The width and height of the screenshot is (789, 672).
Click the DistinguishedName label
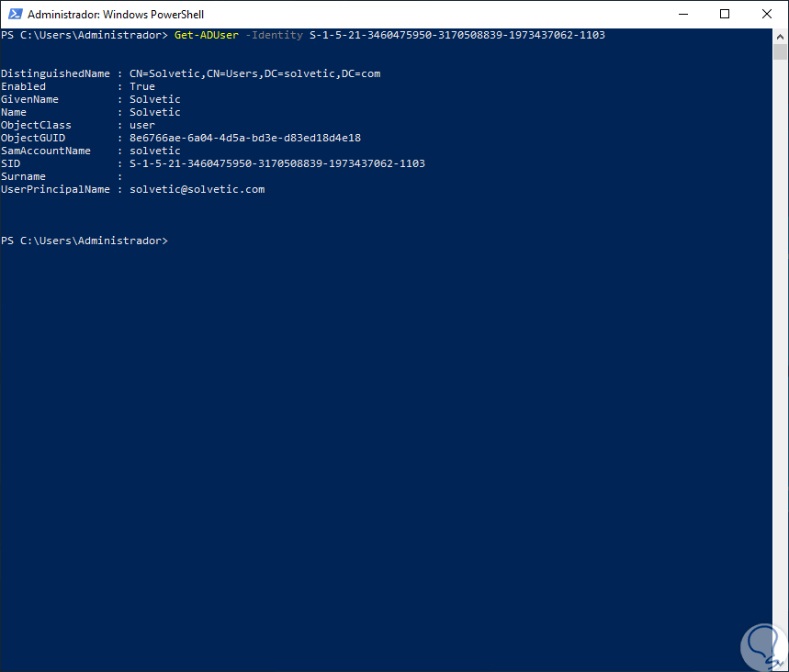(55, 74)
